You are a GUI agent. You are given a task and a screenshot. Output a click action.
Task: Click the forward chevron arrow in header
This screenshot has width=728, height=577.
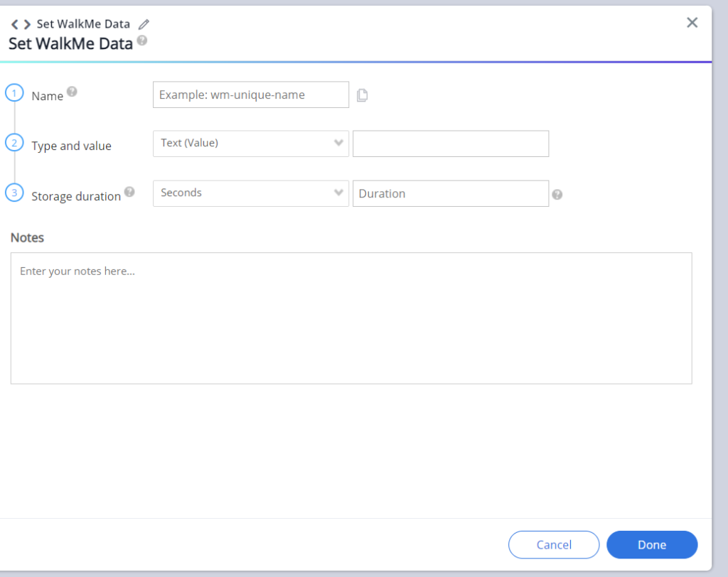click(27, 24)
